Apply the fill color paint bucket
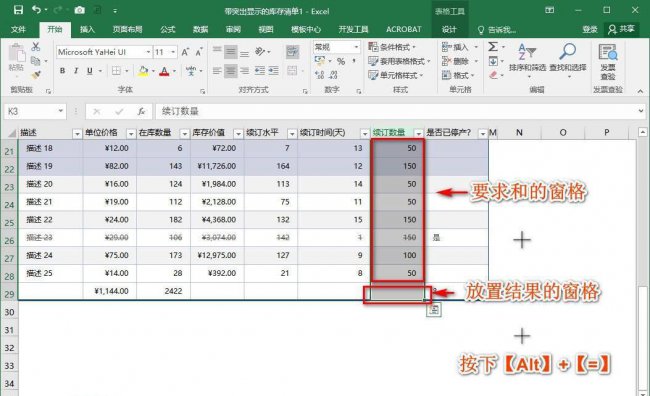This screenshot has width=650, height=396. point(143,71)
